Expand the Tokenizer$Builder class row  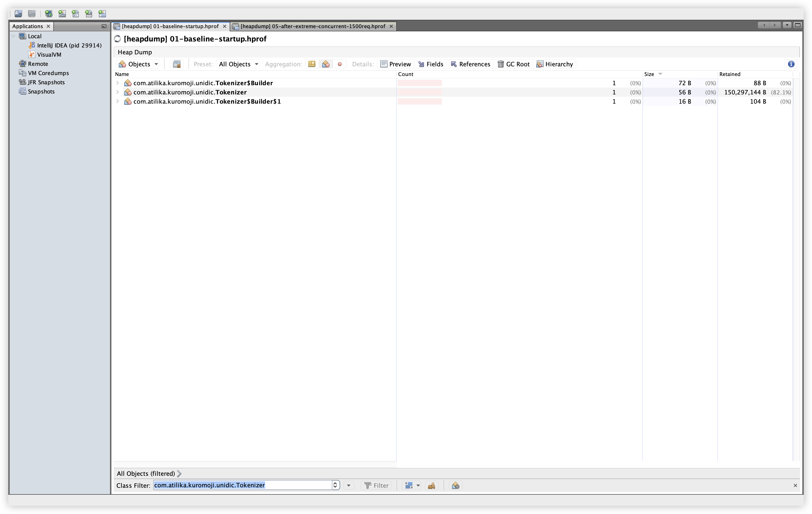pyautogui.click(x=117, y=83)
